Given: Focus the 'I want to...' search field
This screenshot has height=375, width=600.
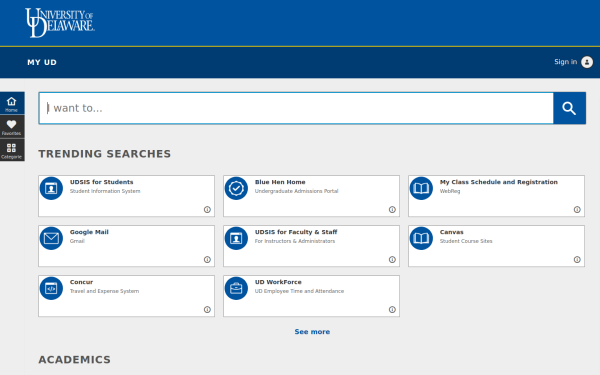Looking at the screenshot, I should (x=296, y=108).
